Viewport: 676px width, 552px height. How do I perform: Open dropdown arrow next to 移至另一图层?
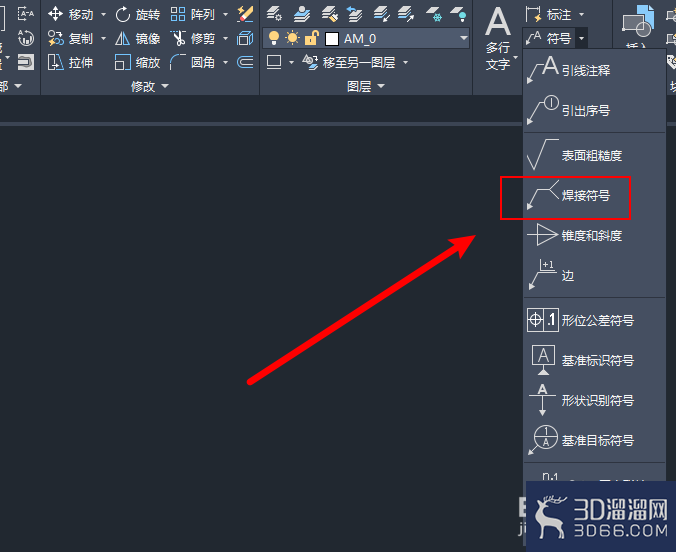pyautogui.click(x=406, y=63)
